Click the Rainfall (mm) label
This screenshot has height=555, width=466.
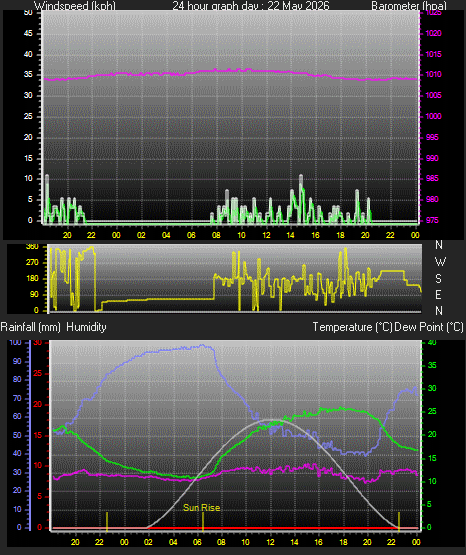click(30, 327)
